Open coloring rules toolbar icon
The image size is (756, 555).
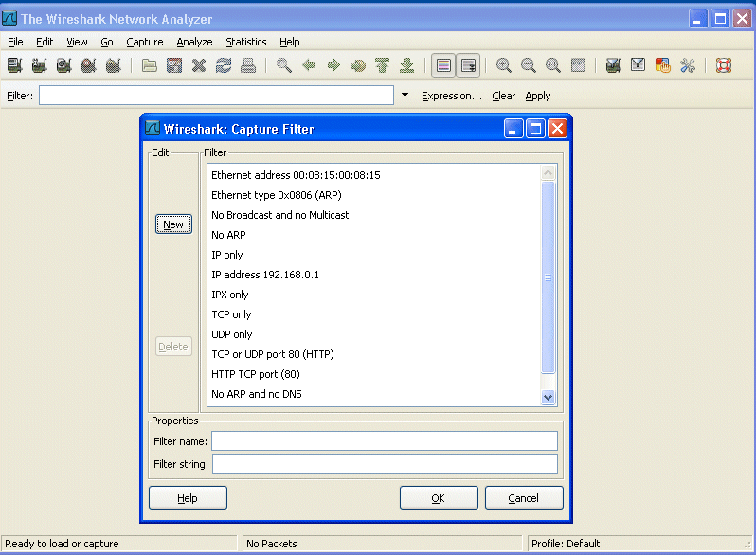point(663,65)
